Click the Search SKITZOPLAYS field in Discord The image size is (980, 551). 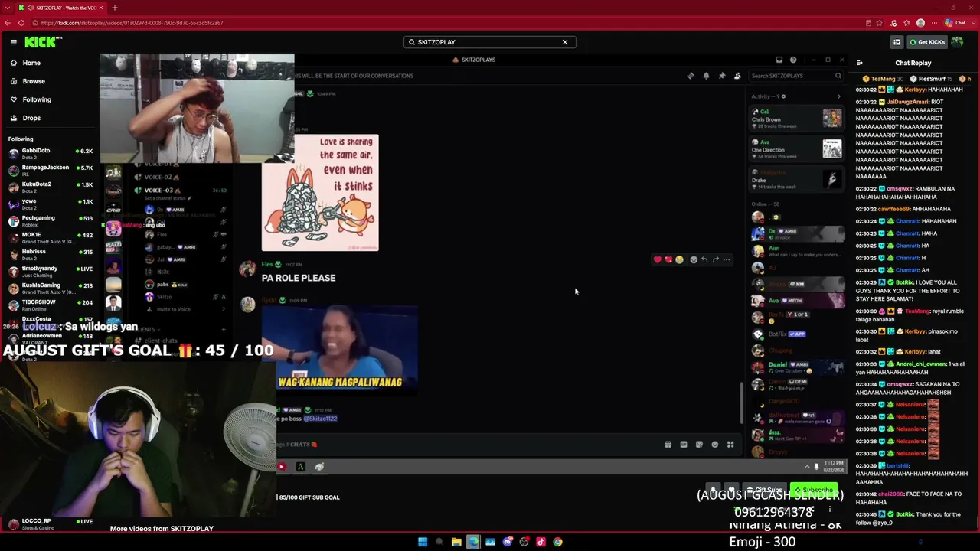795,76
